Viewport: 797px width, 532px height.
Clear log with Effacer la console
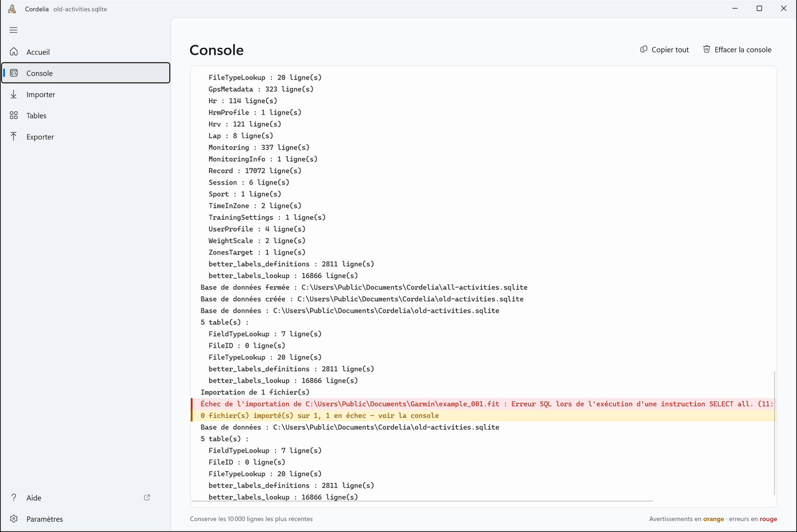737,49
